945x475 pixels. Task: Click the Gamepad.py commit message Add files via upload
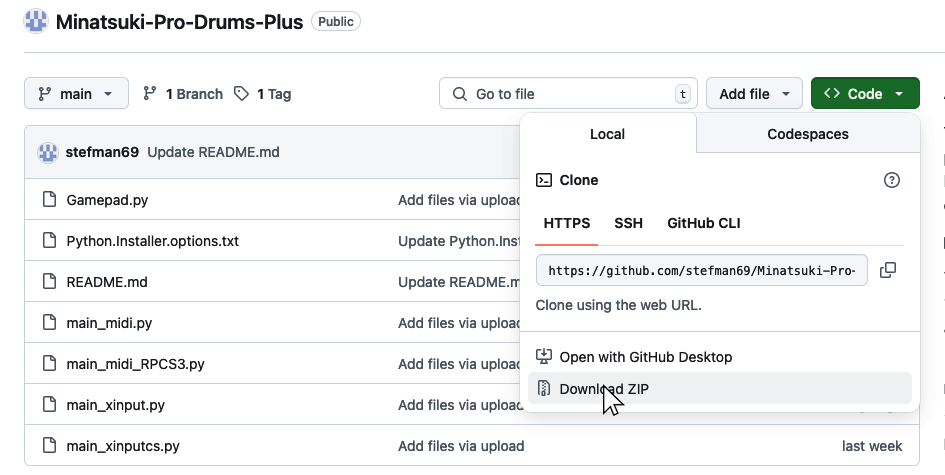pyautogui.click(x=459, y=200)
